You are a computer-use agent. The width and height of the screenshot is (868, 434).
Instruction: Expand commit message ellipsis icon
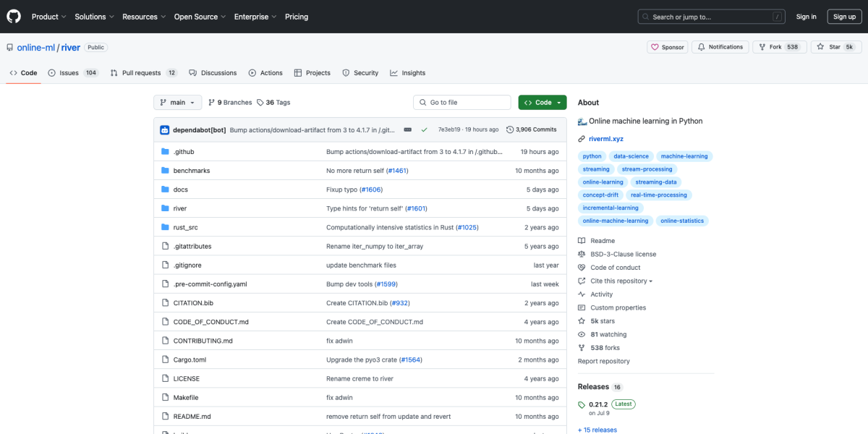[x=408, y=129]
